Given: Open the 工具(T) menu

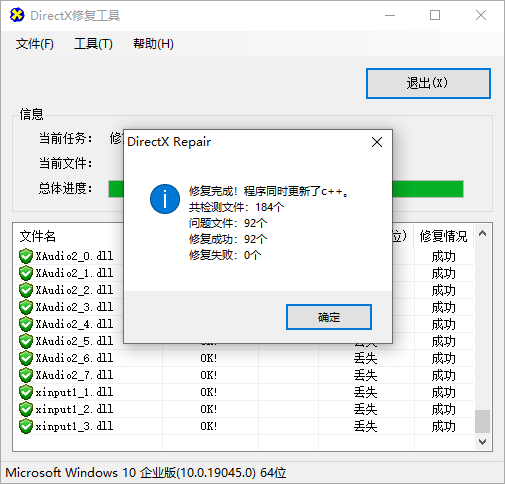Looking at the screenshot, I should [93, 44].
